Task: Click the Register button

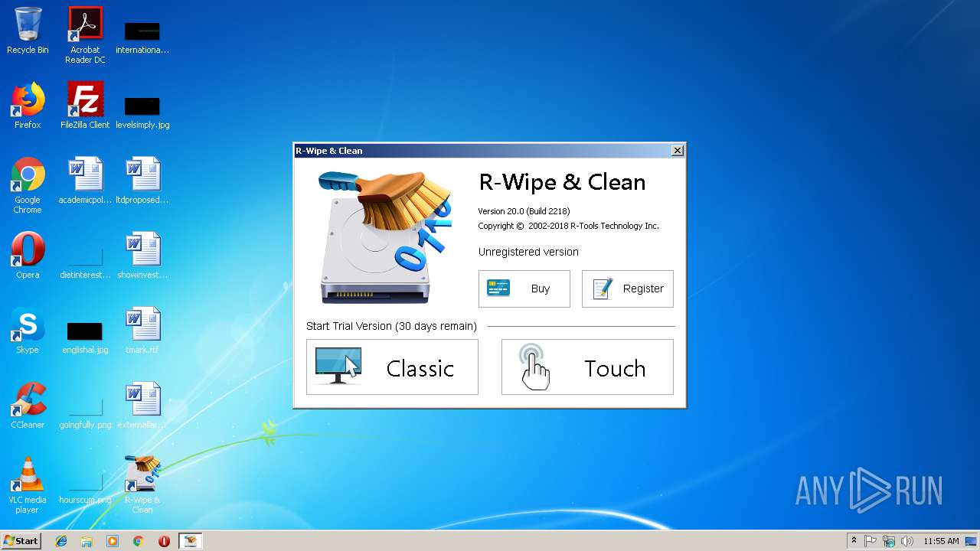Action: tap(628, 289)
